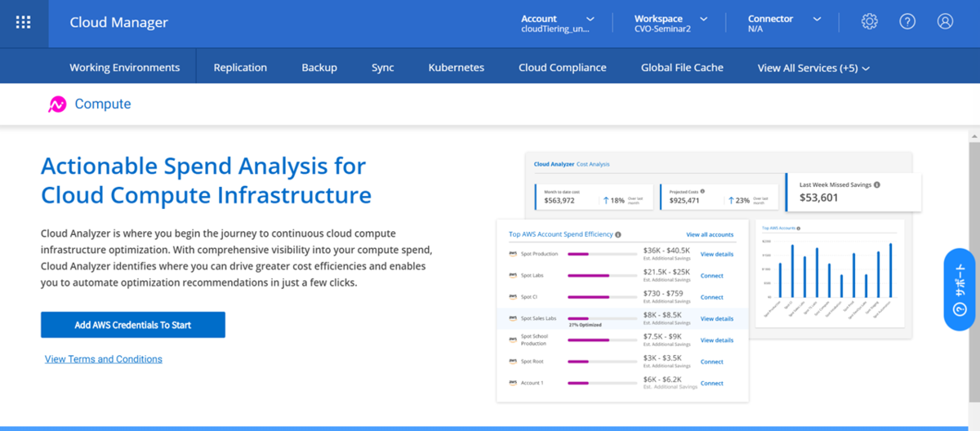The image size is (980, 431).
Task: Click the Compute page heading text
Action: [x=103, y=104]
